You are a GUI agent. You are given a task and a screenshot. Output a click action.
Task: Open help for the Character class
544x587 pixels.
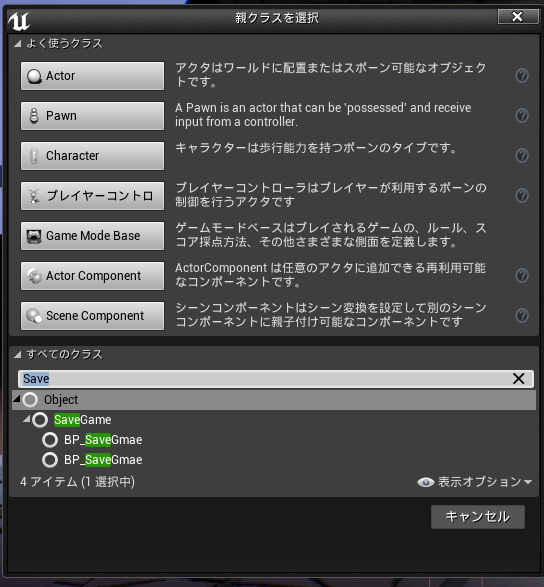pyautogui.click(x=522, y=155)
